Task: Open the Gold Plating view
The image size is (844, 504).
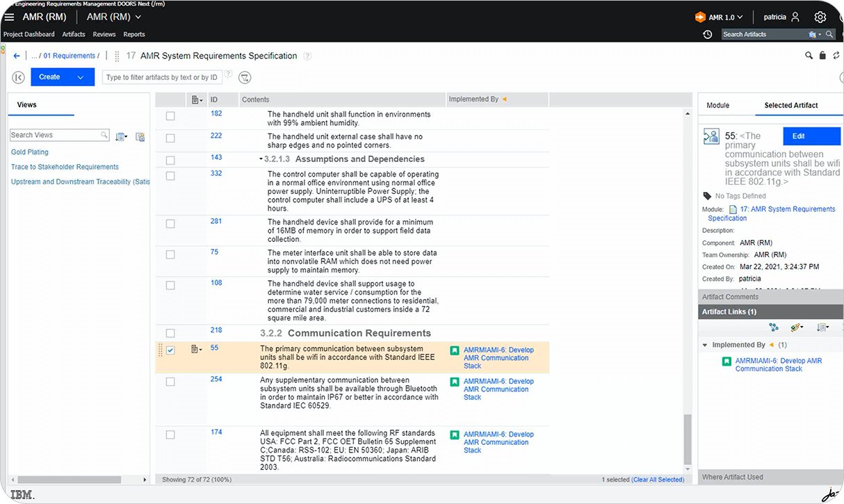Action: coord(30,152)
